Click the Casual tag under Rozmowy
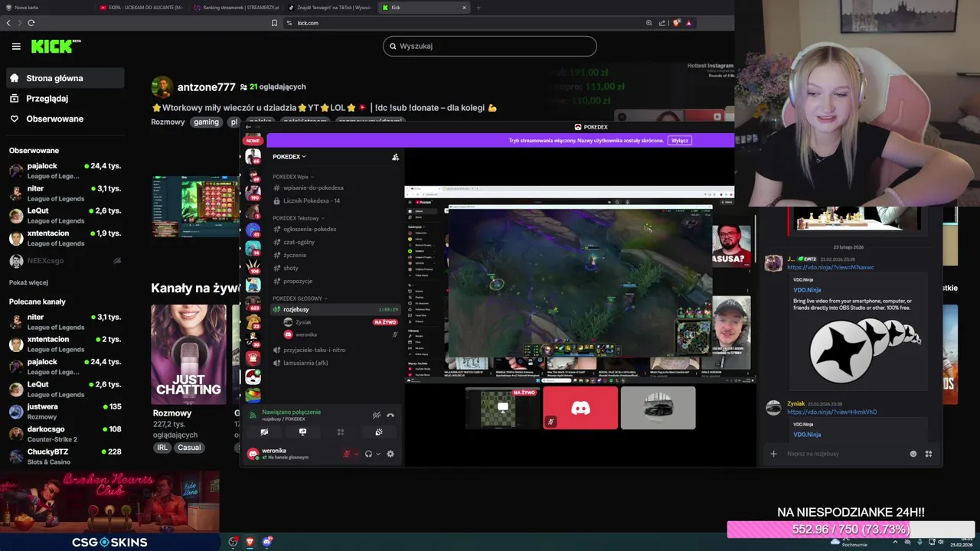This screenshot has height=551, width=980. (x=189, y=448)
